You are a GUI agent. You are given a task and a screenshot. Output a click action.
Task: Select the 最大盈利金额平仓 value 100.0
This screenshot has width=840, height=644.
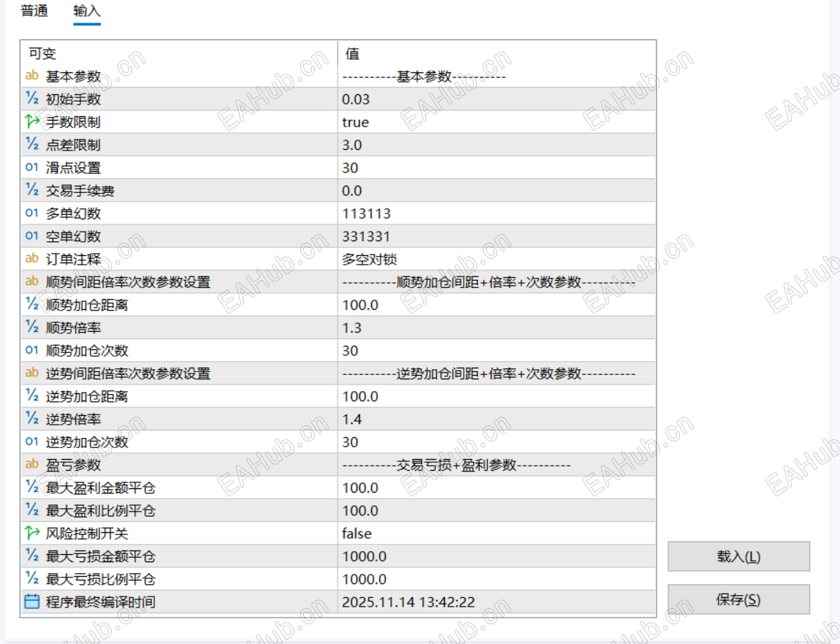360,488
